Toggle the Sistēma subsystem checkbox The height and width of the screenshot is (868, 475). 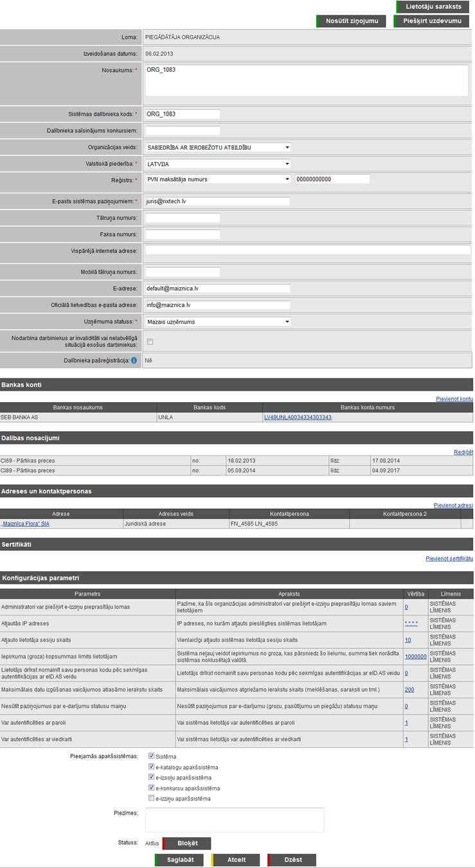point(151,756)
